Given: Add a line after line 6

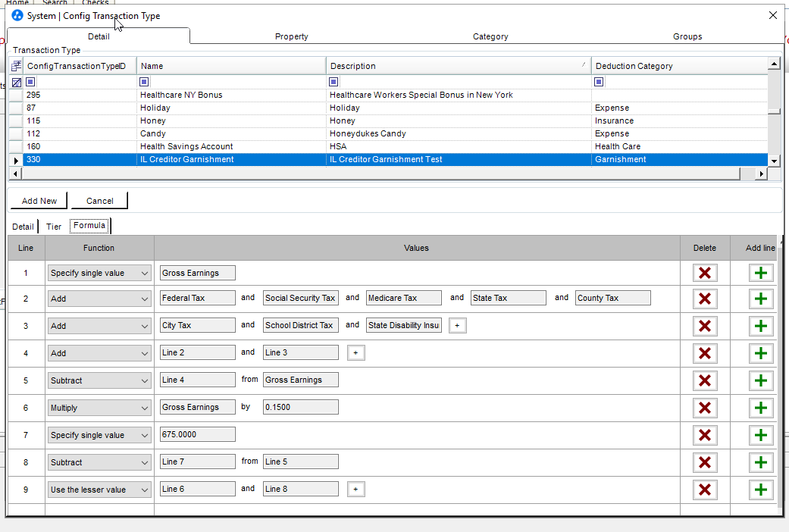Looking at the screenshot, I should point(760,408).
